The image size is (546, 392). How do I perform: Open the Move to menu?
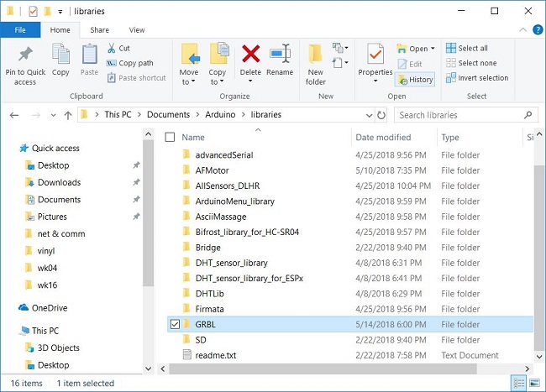pos(189,64)
